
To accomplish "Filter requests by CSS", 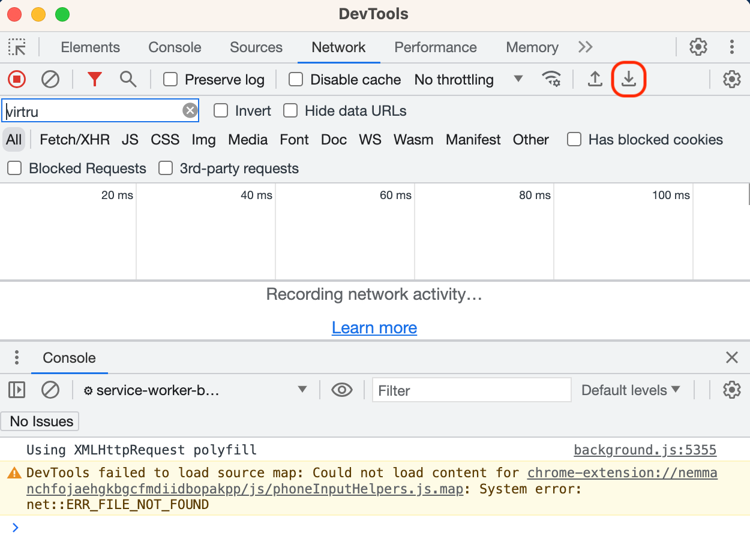I will (165, 140).
